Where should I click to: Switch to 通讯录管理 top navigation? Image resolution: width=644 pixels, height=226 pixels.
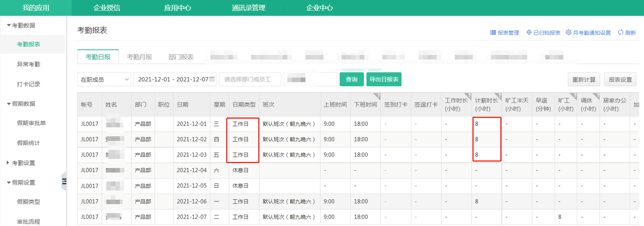pyautogui.click(x=249, y=8)
